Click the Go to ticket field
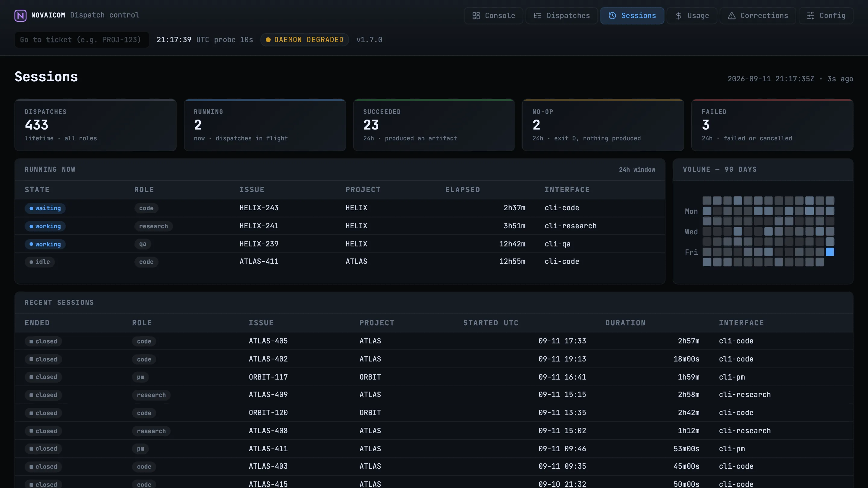This screenshot has height=488, width=868. [x=82, y=40]
